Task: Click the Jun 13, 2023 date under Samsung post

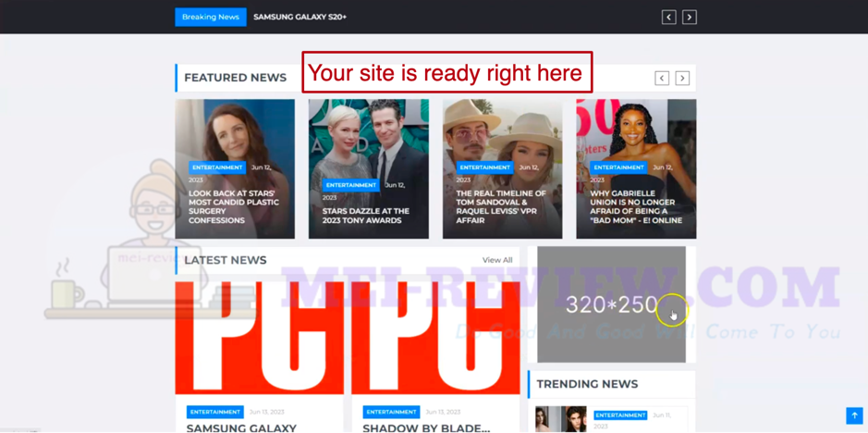Action: click(x=266, y=412)
